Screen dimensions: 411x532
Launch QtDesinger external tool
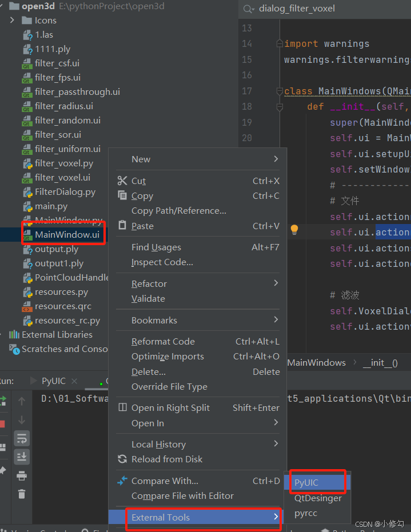coord(318,498)
